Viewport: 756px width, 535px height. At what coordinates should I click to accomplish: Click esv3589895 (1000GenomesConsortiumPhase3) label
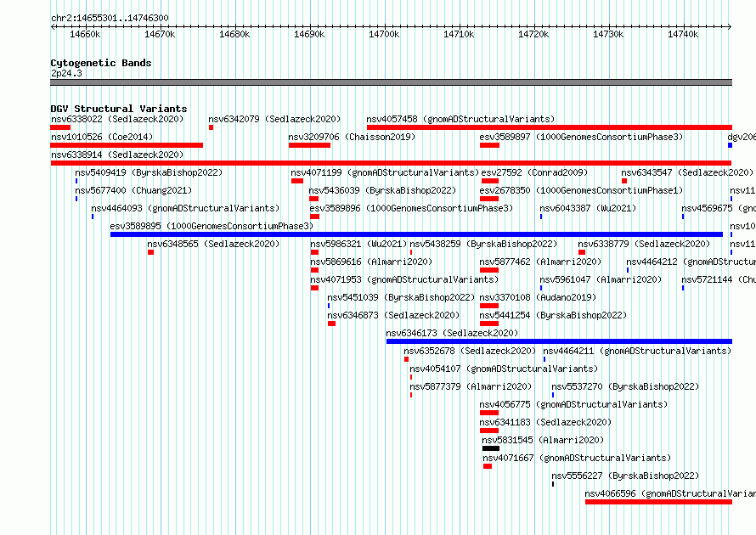(x=212, y=226)
